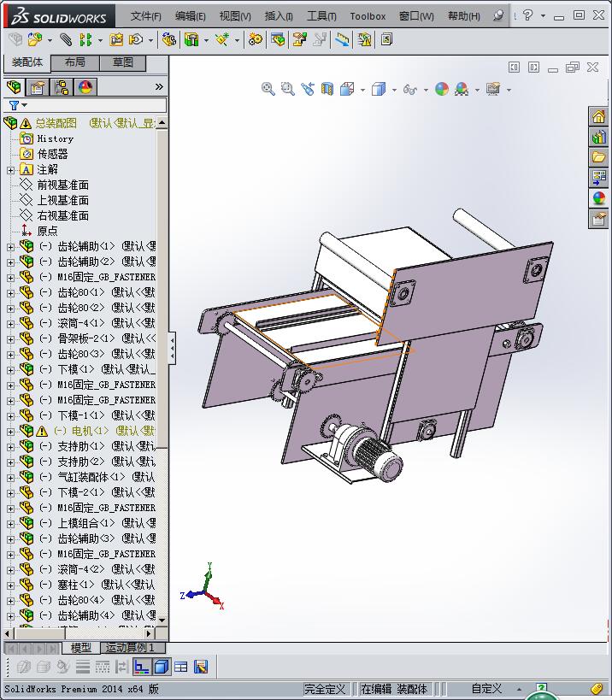Click the Display Style cube icon
This screenshot has width=612, height=700.
coord(379,89)
